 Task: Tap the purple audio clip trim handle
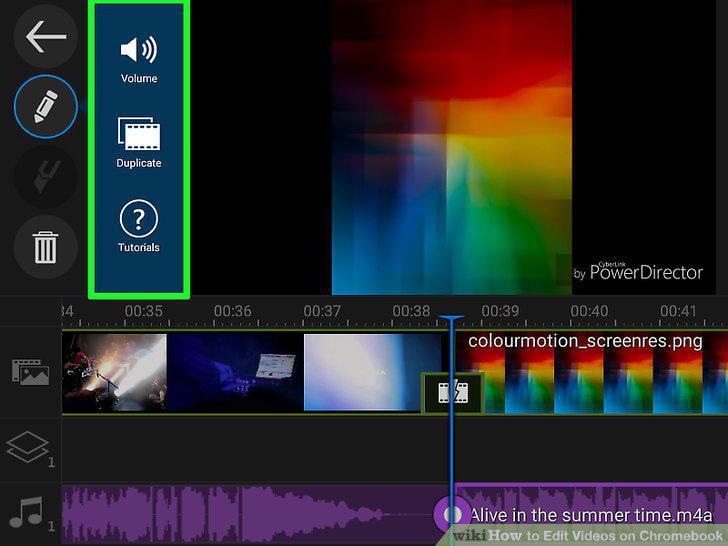tap(451, 514)
